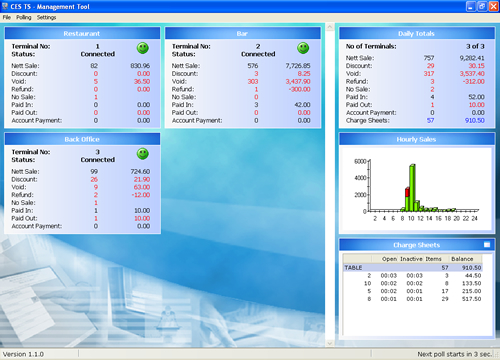500x360 pixels.
Task: Click the Charge Sheets panel header button icon
Action: [487, 245]
